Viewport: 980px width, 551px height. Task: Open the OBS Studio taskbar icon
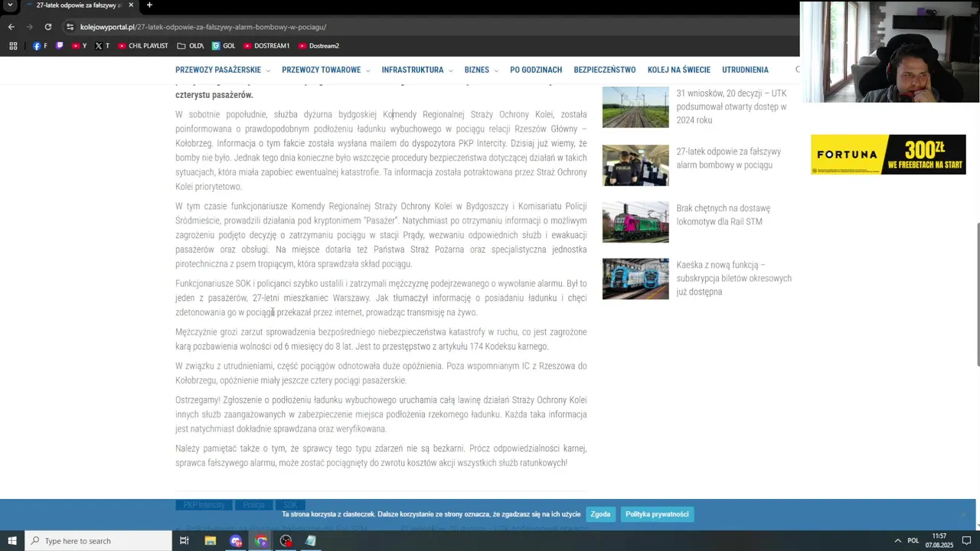(286, 541)
